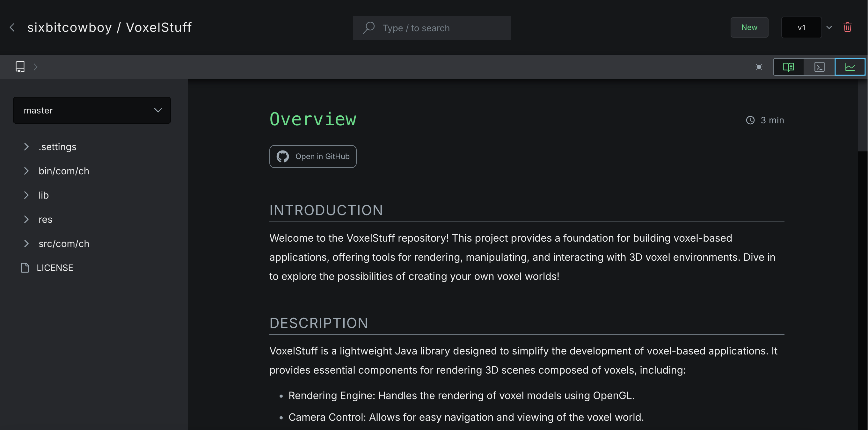Image resolution: width=868 pixels, height=430 pixels.
Task: Click the Open in GitHub button
Action: 313,157
